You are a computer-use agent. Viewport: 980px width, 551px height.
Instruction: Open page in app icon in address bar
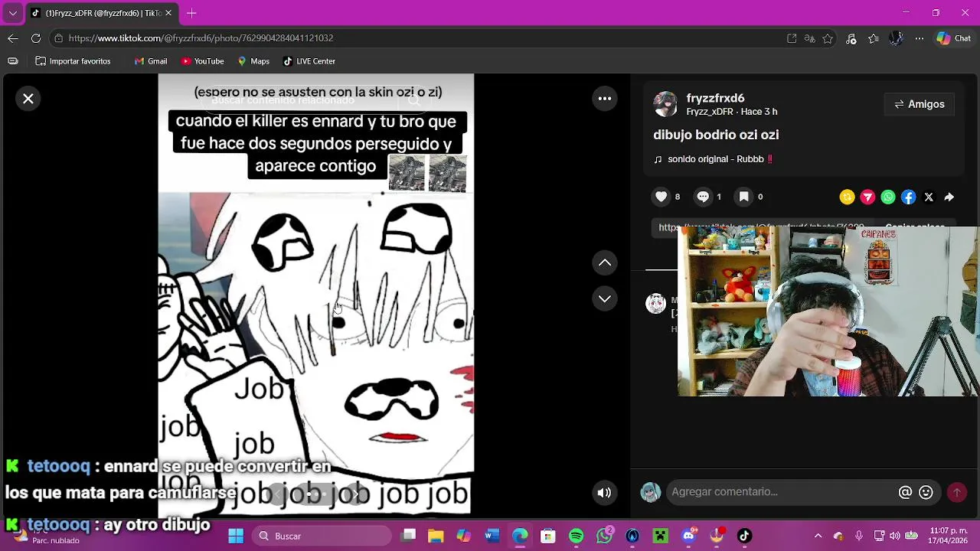point(792,38)
